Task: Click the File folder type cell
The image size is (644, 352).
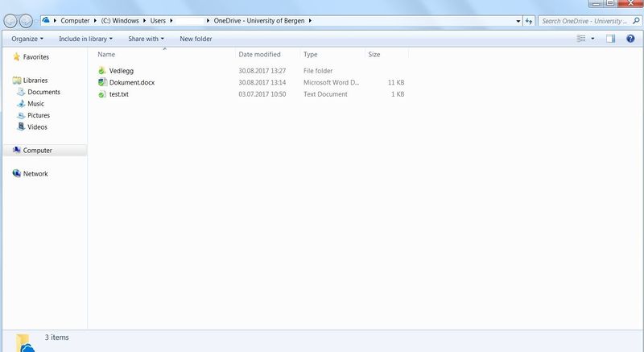Action: point(318,71)
